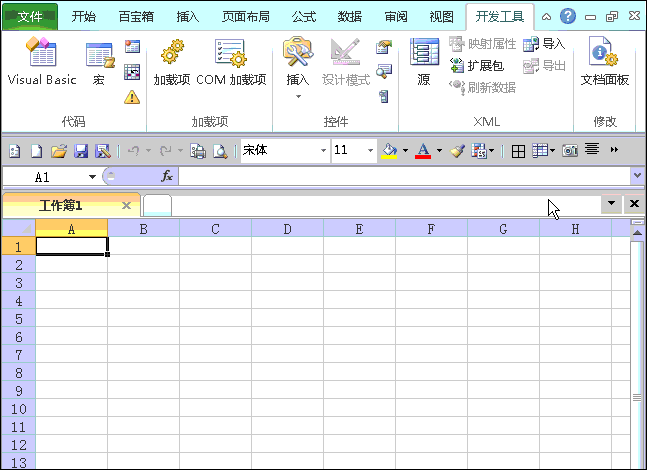The image size is (647, 470).
Task: Open the COM 加载项 dialog
Action: 231,62
